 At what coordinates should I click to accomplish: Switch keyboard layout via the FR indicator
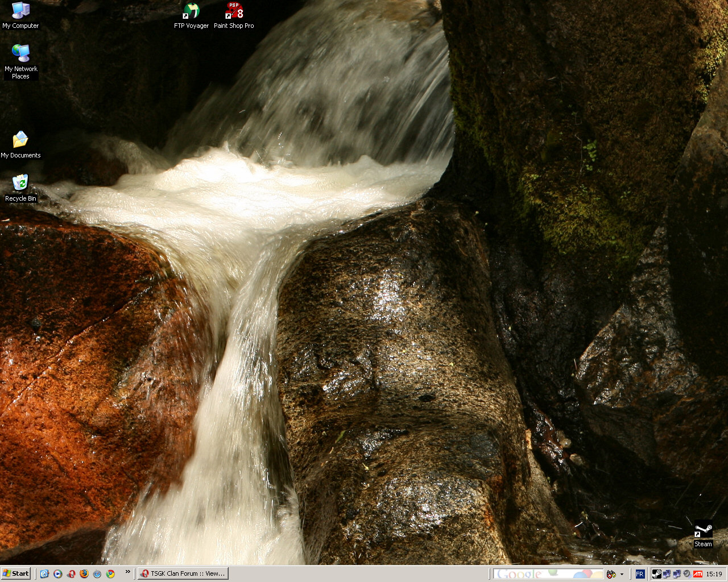pyautogui.click(x=639, y=573)
